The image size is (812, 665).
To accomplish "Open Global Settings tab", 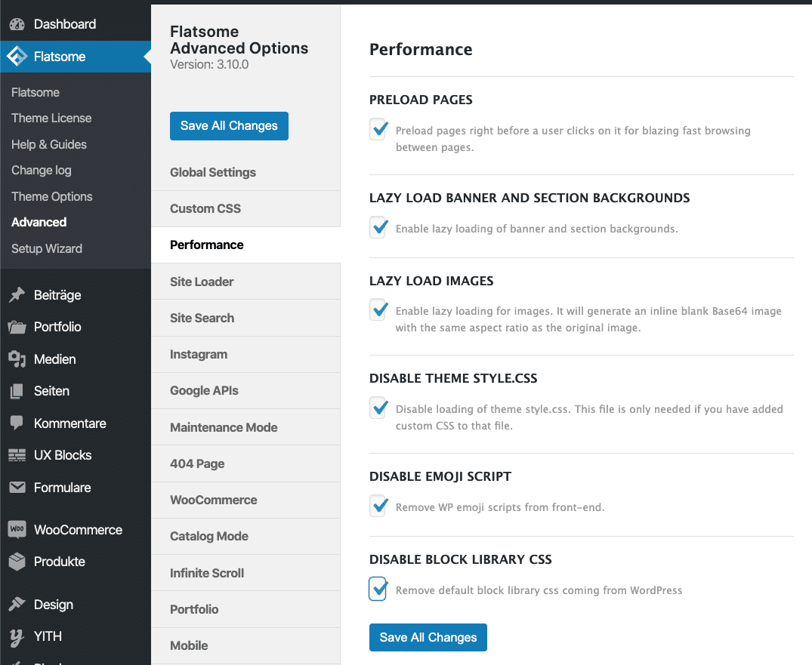I will pyautogui.click(x=245, y=172).
